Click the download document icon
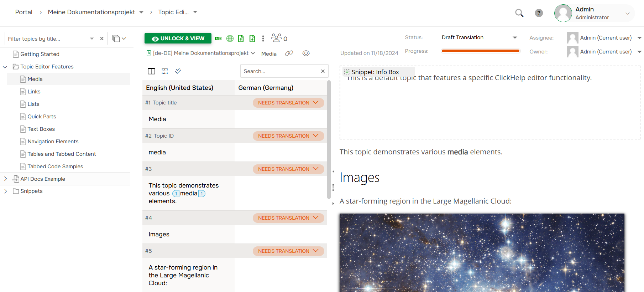644x292 pixels. coord(252,39)
